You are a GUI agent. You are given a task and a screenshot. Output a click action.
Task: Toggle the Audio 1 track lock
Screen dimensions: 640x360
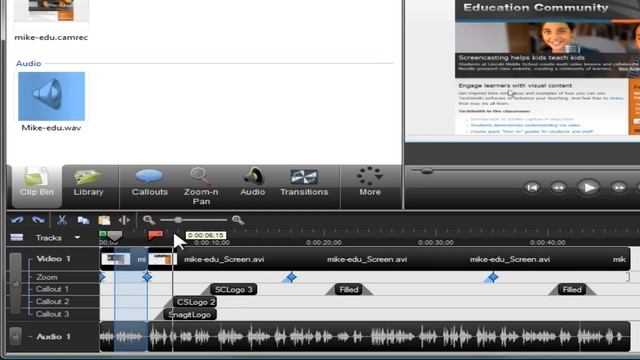point(16,336)
